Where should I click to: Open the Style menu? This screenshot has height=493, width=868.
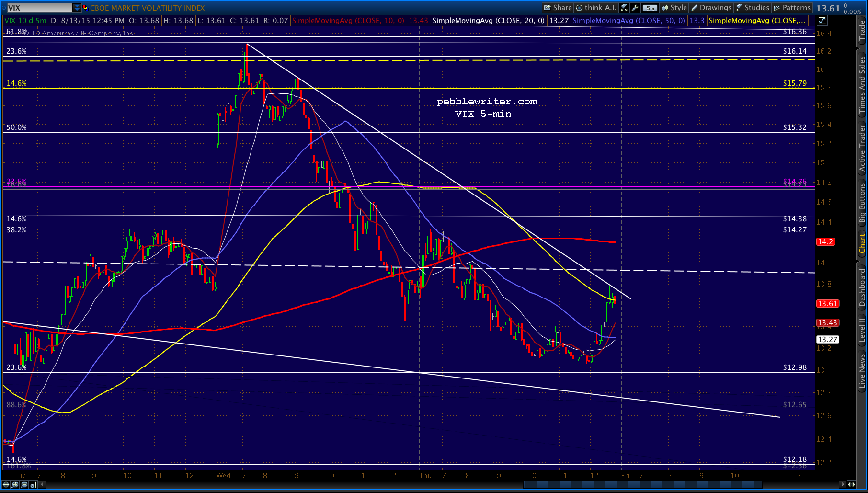click(x=674, y=8)
